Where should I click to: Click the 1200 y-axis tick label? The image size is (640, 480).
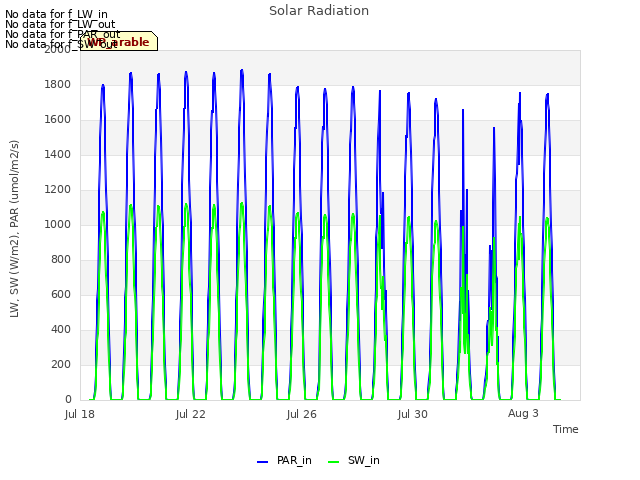58,189
